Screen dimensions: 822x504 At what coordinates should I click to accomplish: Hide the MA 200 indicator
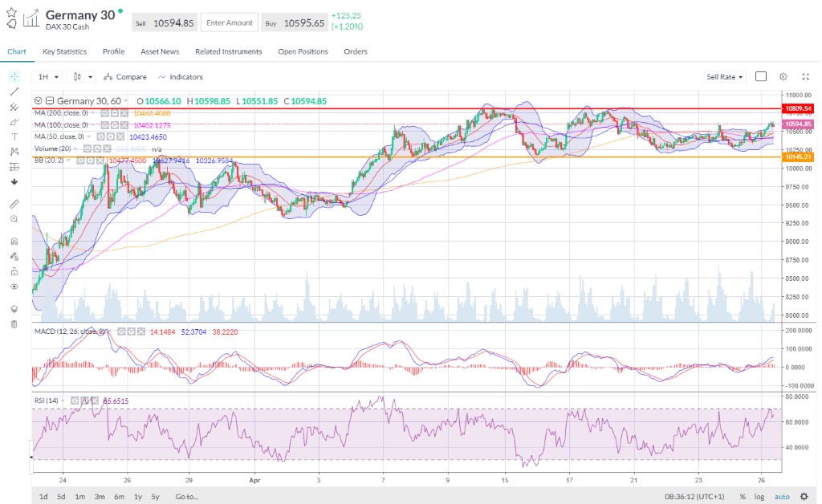(105, 113)
